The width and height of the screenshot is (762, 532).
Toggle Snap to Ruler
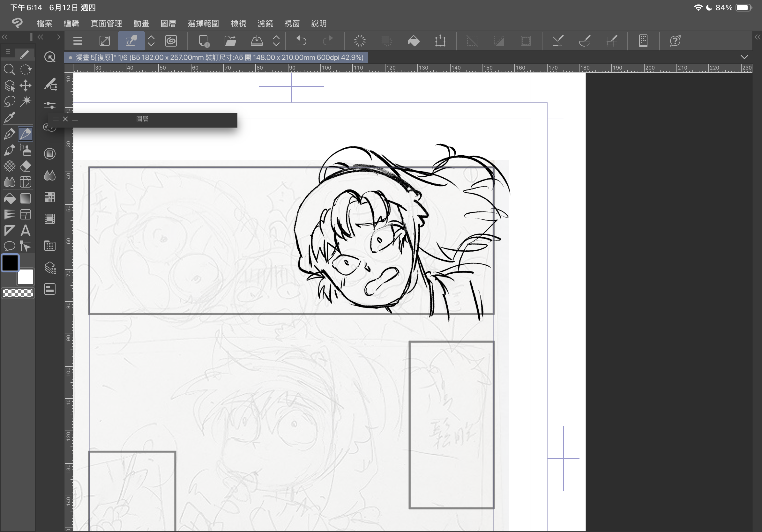click(557, 41)
